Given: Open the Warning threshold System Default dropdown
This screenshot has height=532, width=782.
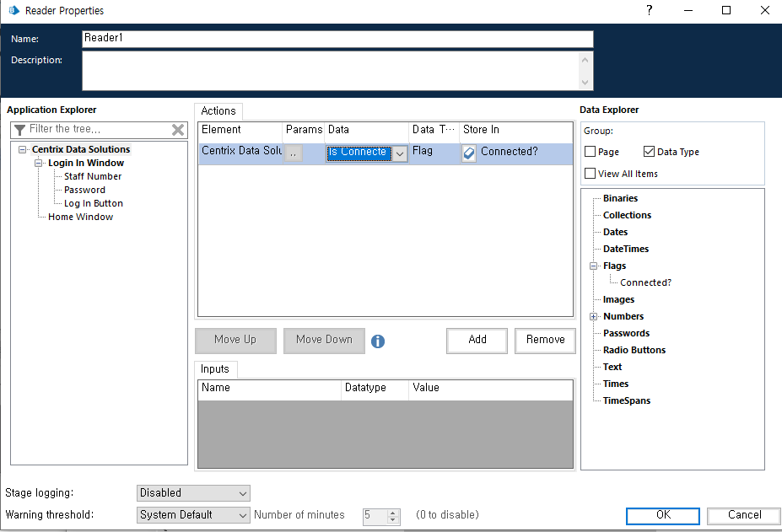Looking at the screenshot, I should click(193, 515).
